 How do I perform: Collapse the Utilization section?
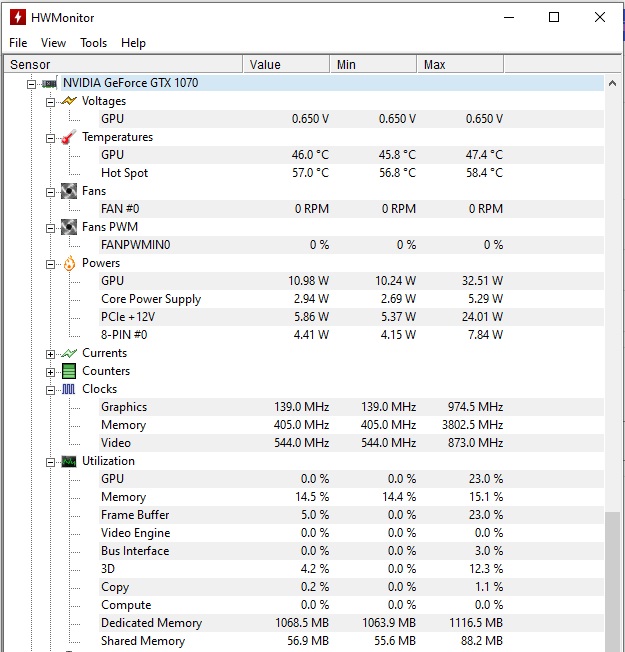pos(50,462)
